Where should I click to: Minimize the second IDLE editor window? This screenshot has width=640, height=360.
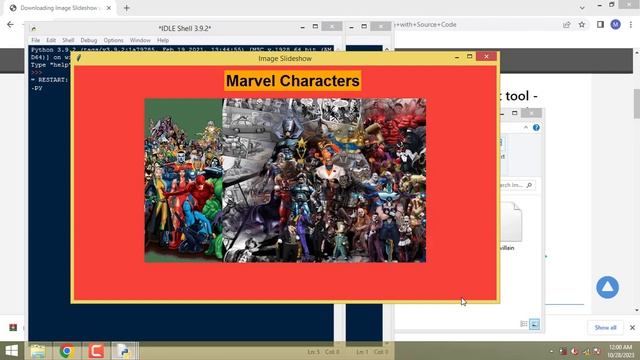(x=351, y=27)
